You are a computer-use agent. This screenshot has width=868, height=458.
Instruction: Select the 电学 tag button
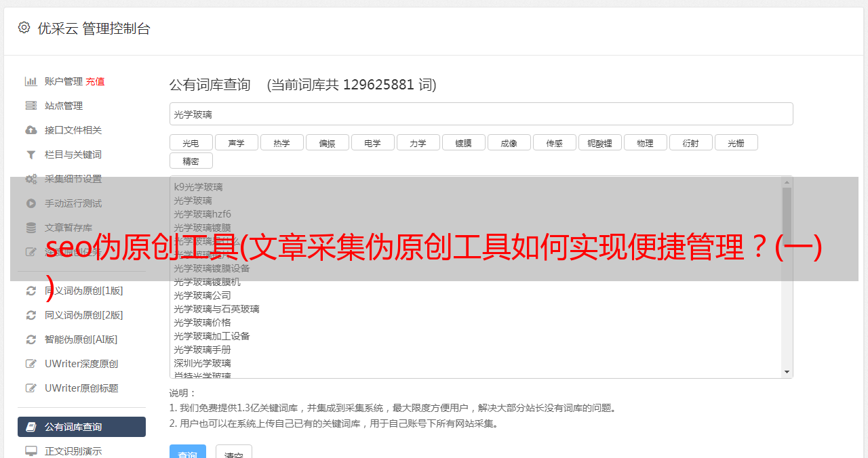pos(372,142)
